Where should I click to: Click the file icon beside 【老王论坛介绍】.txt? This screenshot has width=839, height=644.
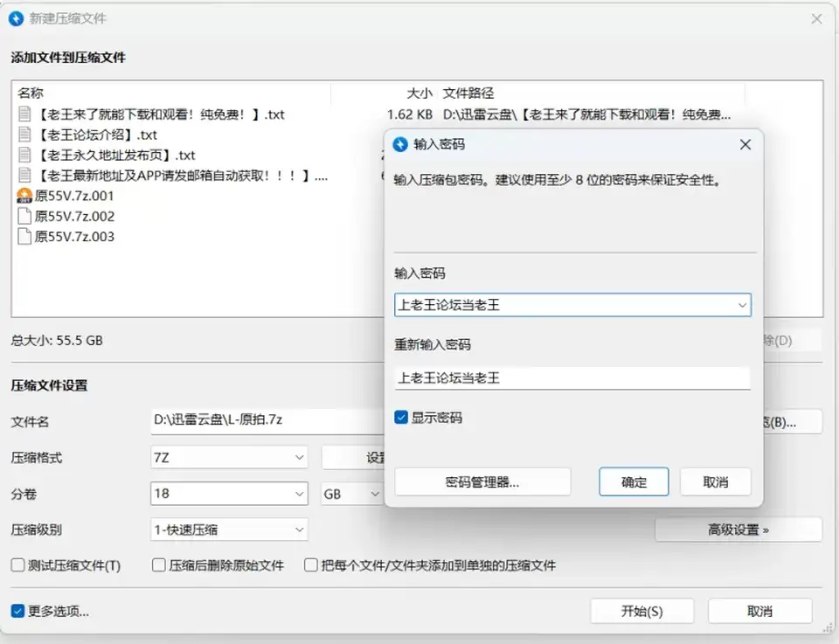pos(24,135)
